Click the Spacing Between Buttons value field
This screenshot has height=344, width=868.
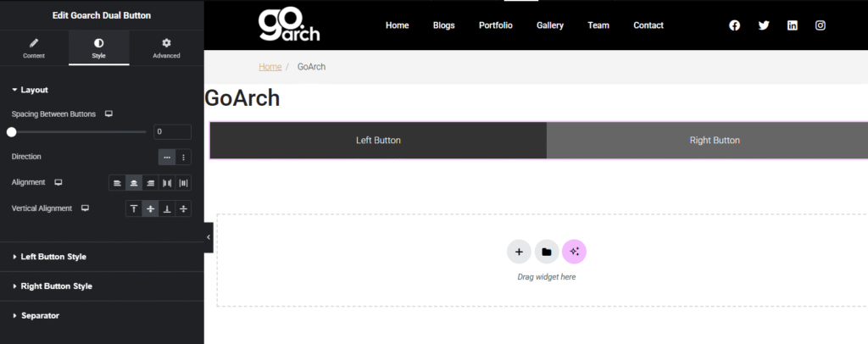(x=172, y=131)
